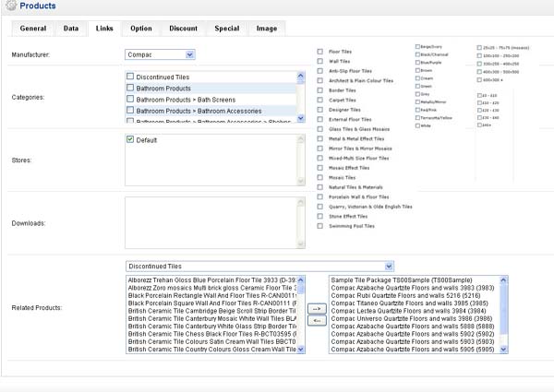Switch to the Data tab
Image resolution: width=554 pixels, height=392 pixels.
pyautogui.click(x=71, y=29)
